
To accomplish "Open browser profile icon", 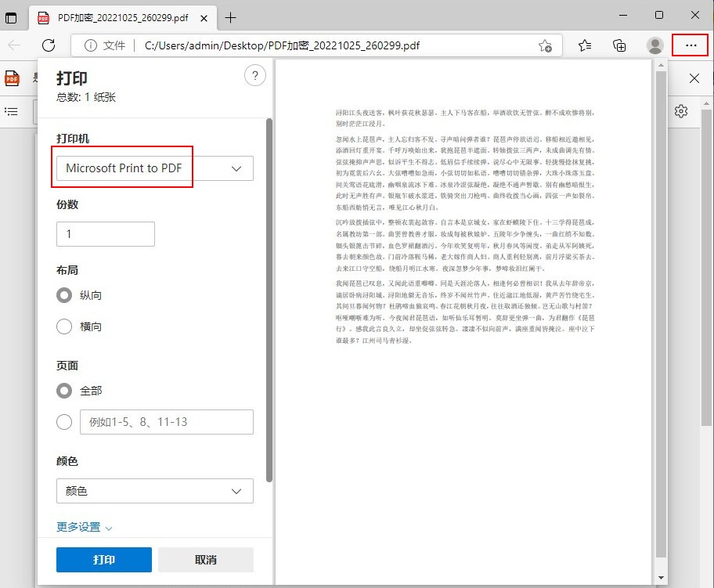I will 654,45.
